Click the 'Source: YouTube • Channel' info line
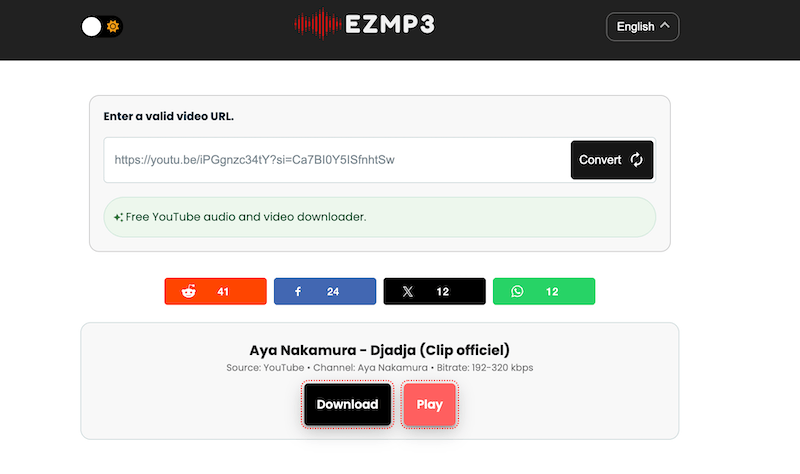 pyautogui.click(x=380, y=367)
